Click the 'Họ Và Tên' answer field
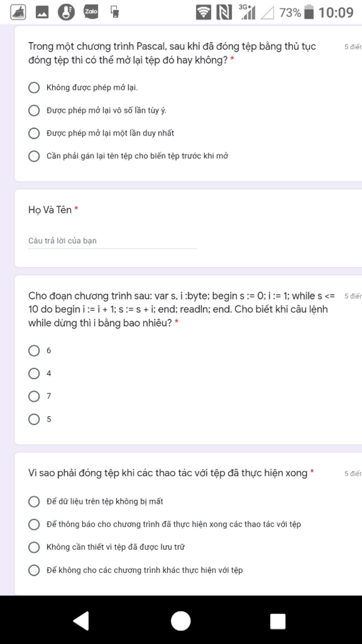The image size is (362, 644). 112,241
